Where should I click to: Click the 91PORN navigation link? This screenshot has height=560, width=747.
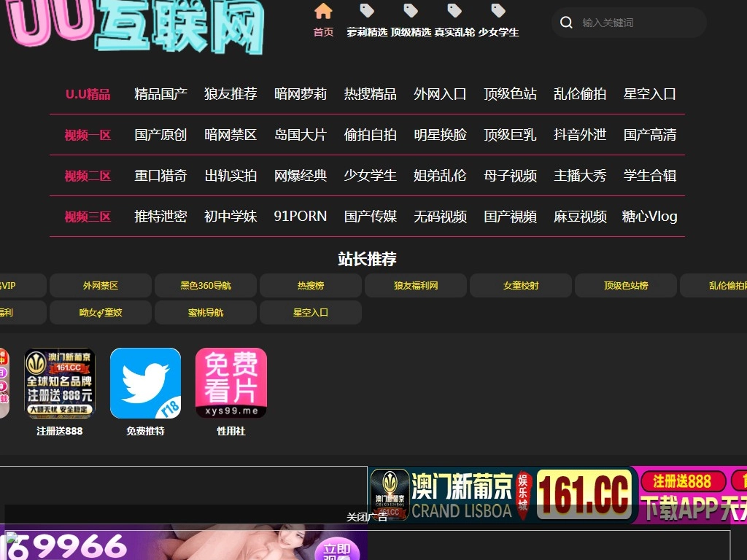[300, 216]
